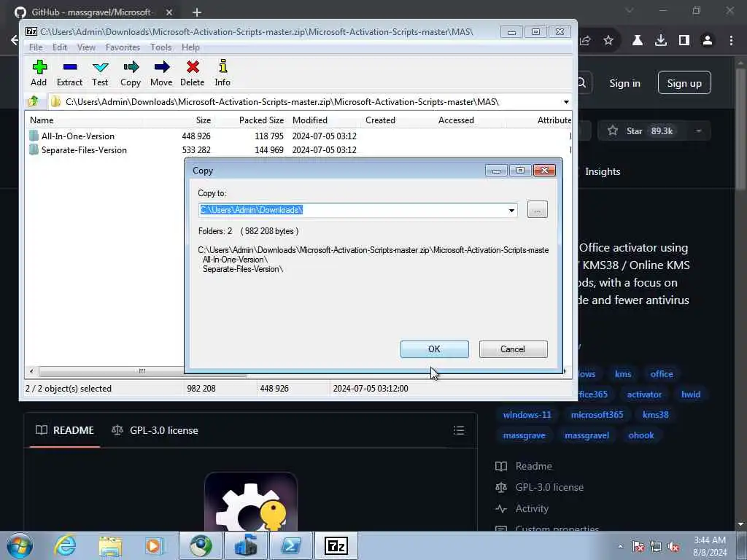Select the Separate-Files-Version folder
This screenshot has height=560, width=747.
84,150
